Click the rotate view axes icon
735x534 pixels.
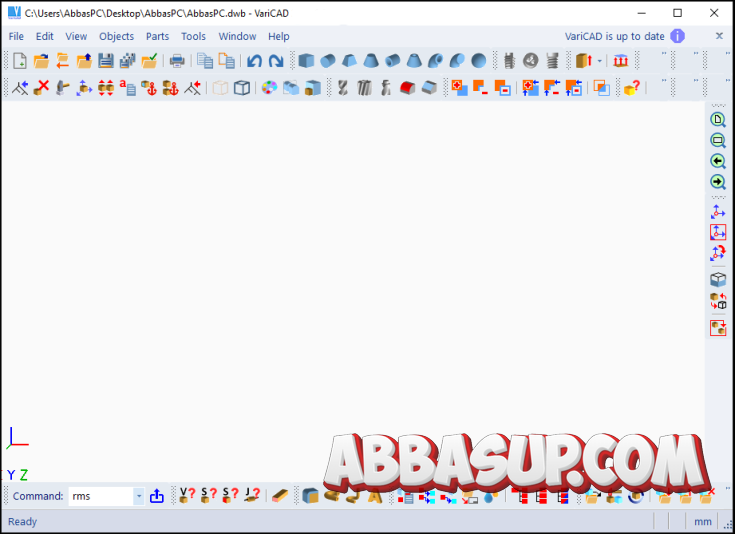pyautogui.click(x=718, y=253)
